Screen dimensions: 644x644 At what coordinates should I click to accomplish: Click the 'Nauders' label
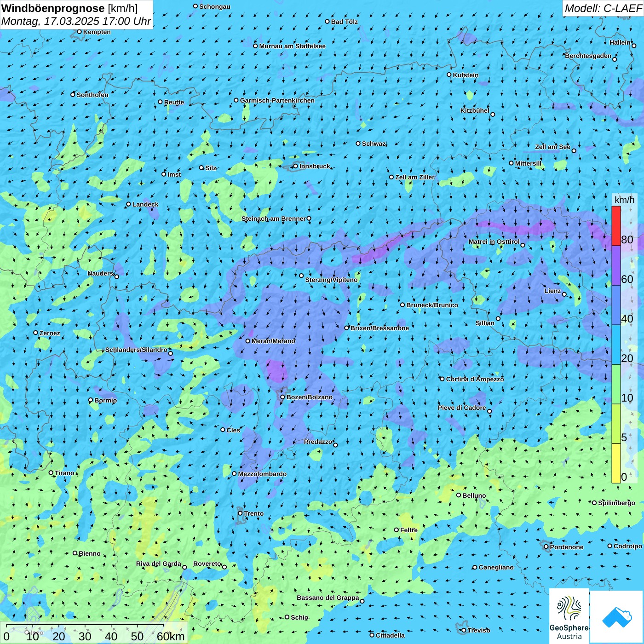point(100,273)
